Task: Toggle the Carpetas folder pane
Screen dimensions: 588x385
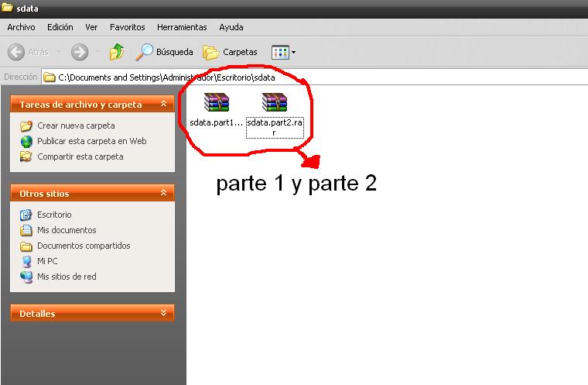Action: (230, 52)
